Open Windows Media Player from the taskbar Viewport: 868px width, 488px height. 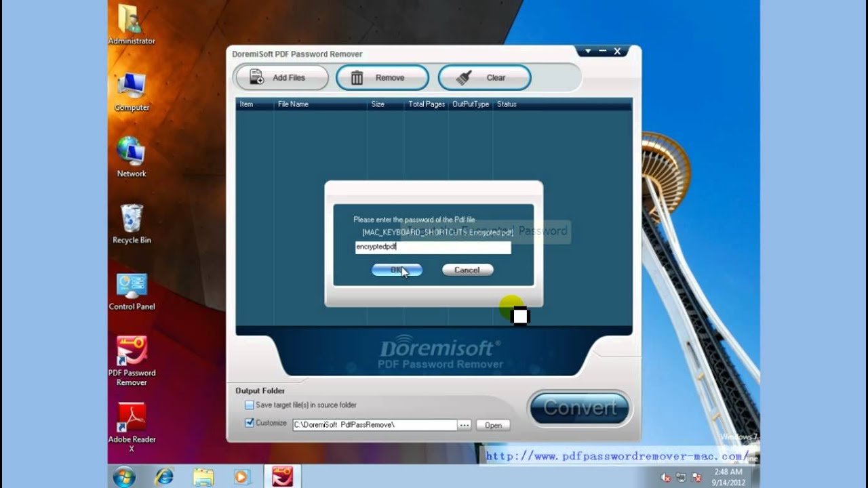(x=243, y=476)
